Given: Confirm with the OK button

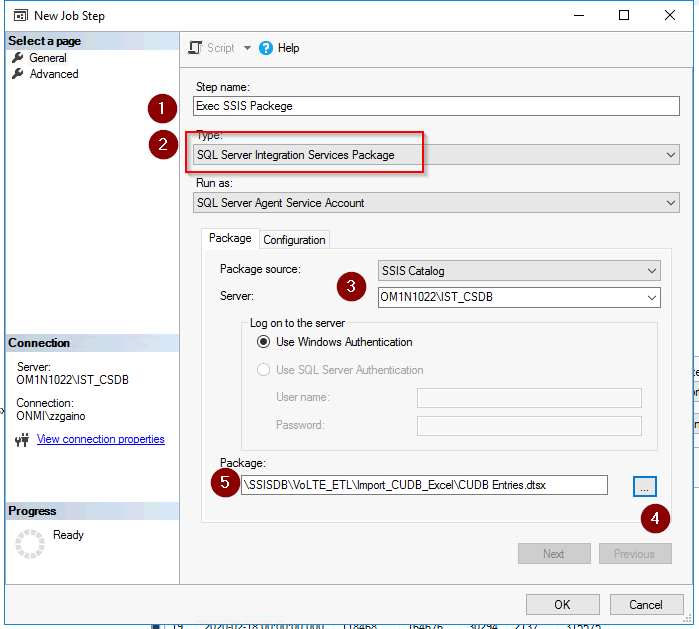Looking at the screenshot, I should coord(563,604).
